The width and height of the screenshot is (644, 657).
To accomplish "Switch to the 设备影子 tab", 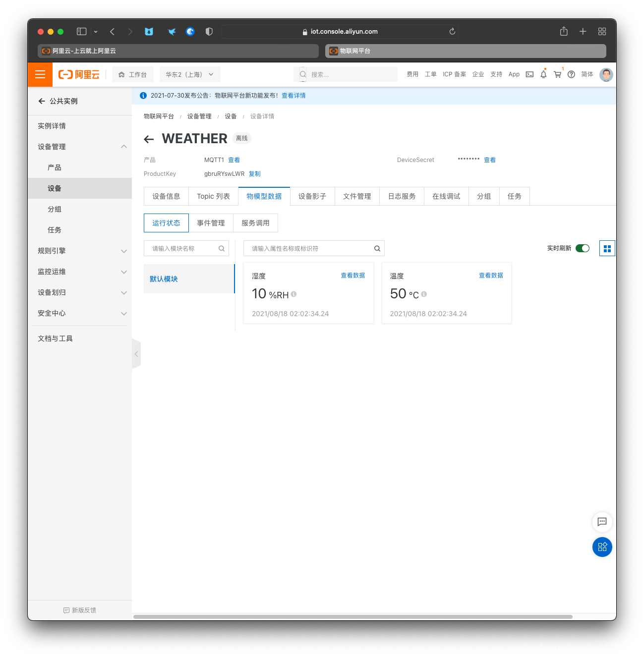I will 312,196.
